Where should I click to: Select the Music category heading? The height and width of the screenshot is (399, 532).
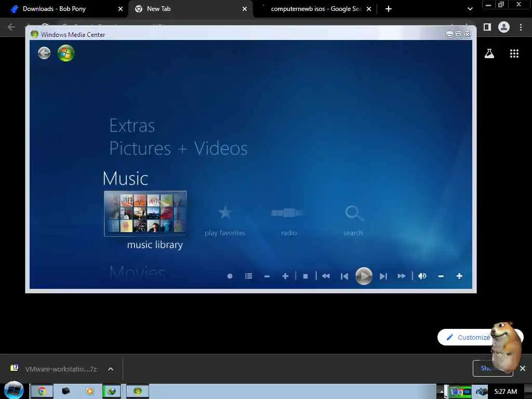click(125, 178)
